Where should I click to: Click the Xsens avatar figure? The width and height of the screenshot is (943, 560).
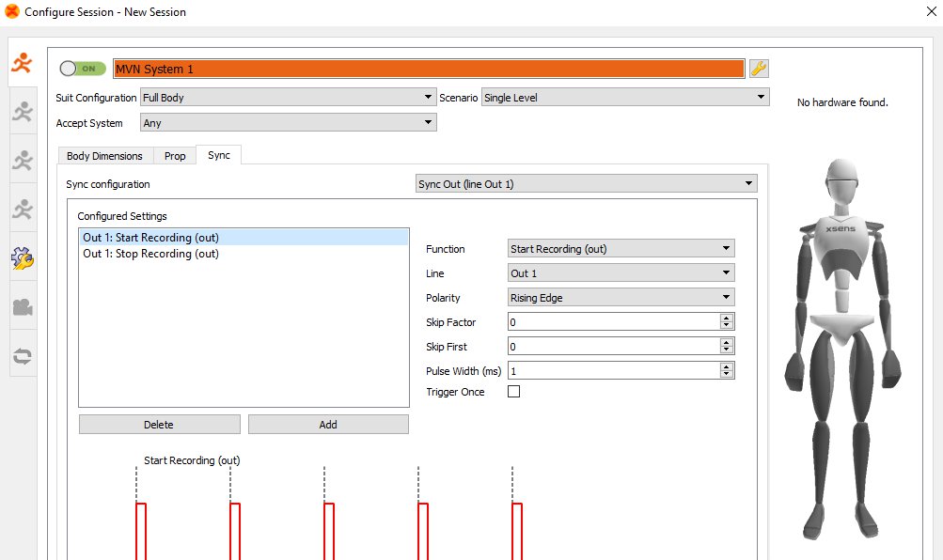point(841,348)
